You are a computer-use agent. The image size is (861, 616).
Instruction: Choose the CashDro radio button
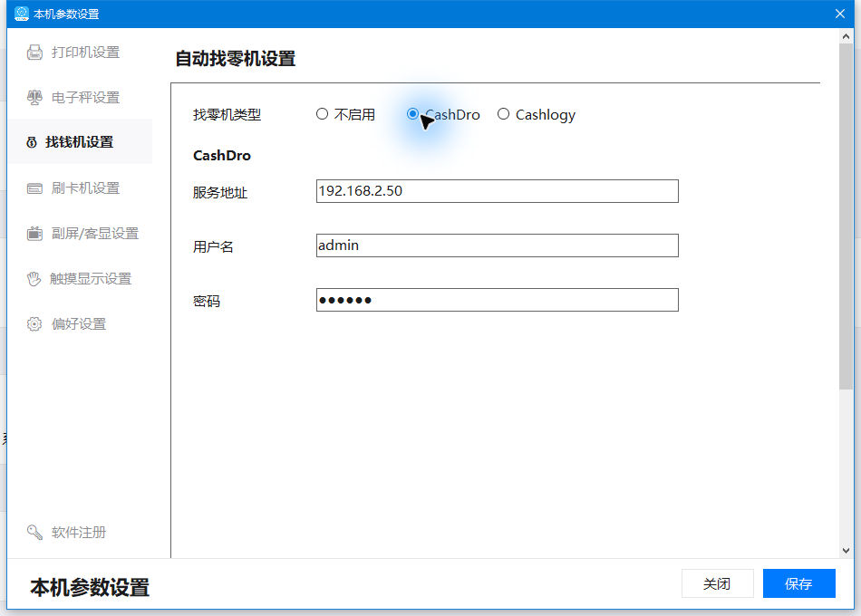coord(412,114)
